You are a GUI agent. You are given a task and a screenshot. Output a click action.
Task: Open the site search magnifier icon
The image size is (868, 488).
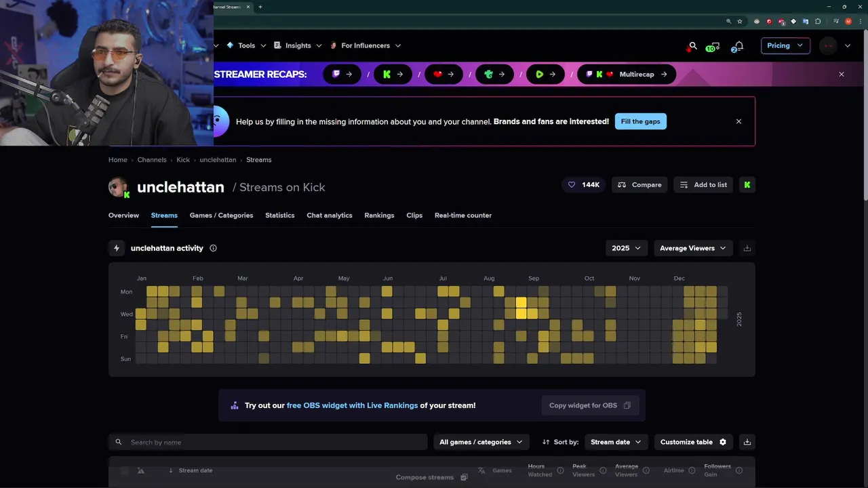tap(692, 46)
